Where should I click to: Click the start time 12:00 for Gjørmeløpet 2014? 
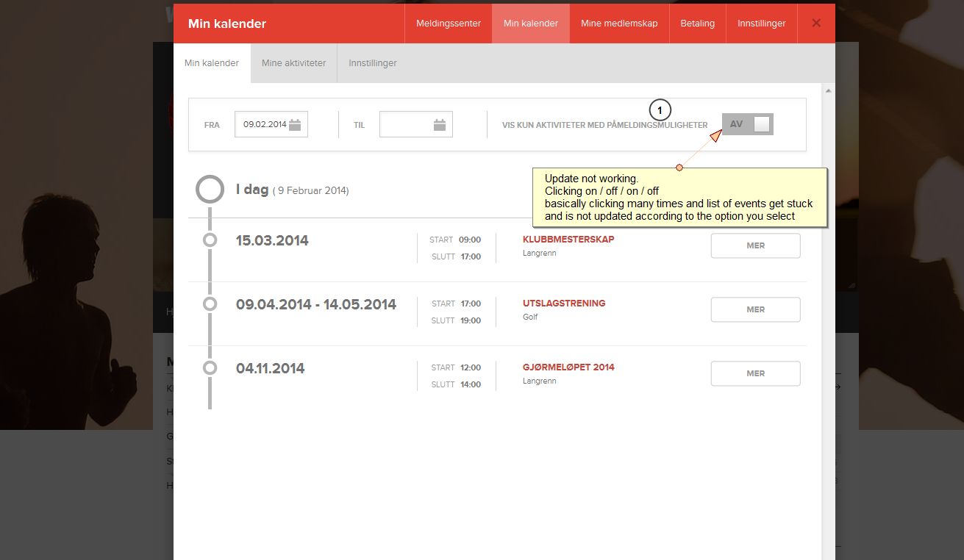pos(470,368)
